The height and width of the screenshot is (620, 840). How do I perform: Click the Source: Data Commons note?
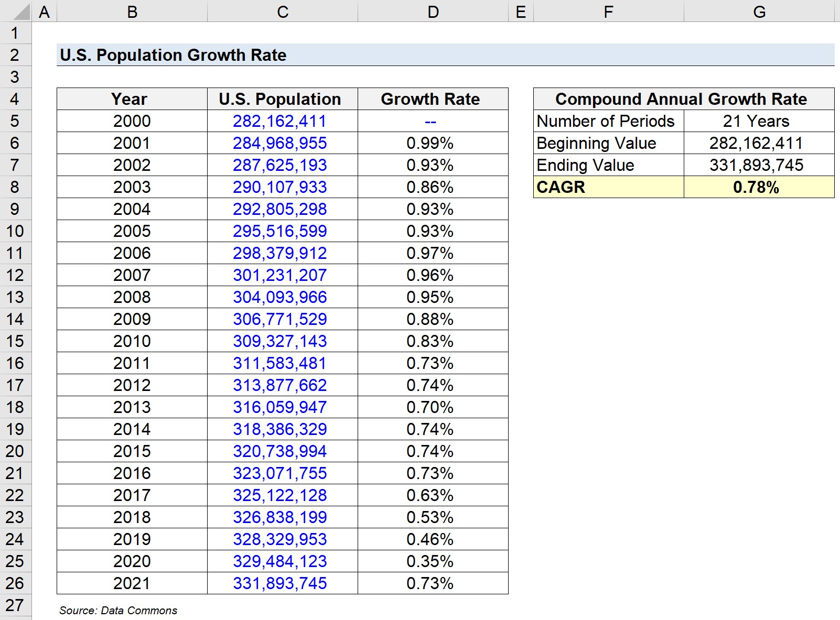click(x=118, y=611)
